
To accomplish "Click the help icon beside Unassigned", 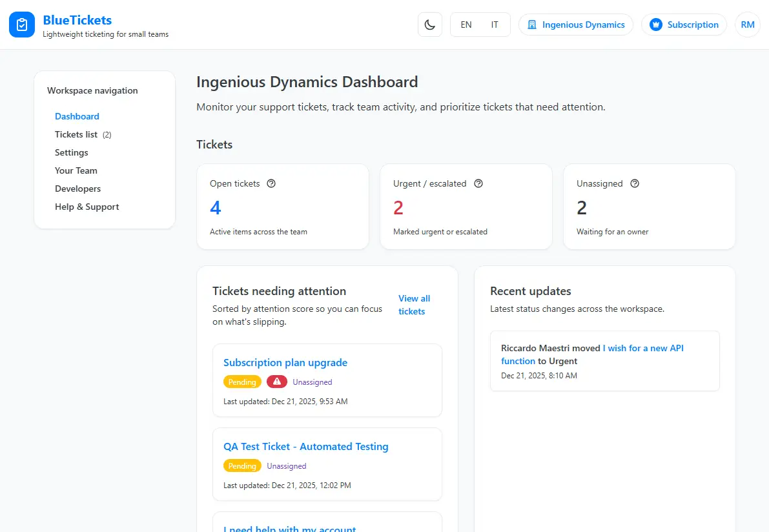I will coord(635,183).
